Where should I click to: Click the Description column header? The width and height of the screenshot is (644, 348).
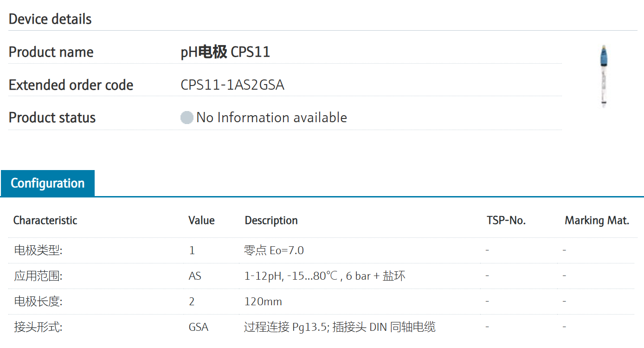271,220
